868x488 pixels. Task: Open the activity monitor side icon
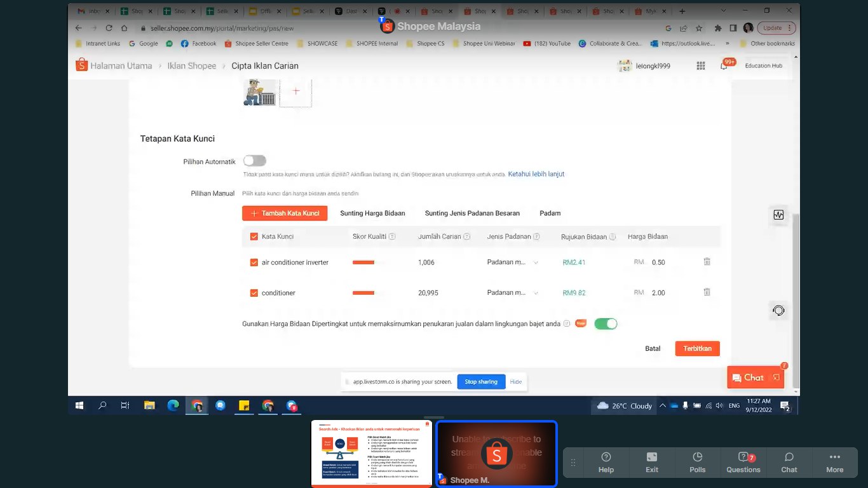pyautogui.click(x=778, y=215)
